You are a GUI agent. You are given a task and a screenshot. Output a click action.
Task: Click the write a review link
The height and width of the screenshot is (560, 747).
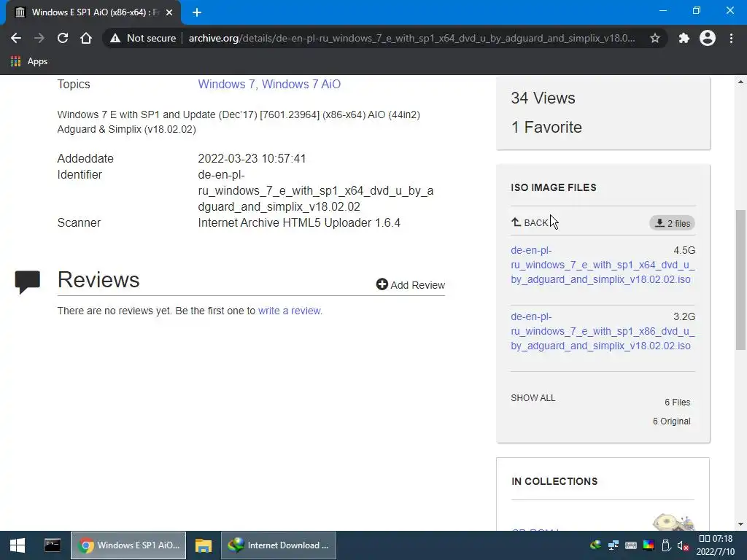(x=290, y=311)
